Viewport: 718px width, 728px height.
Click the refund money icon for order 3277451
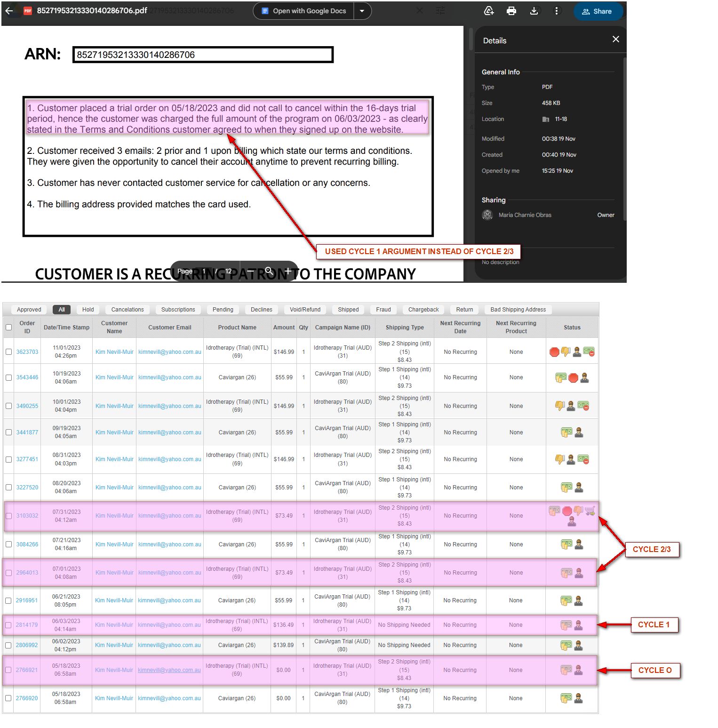(583, 459)
